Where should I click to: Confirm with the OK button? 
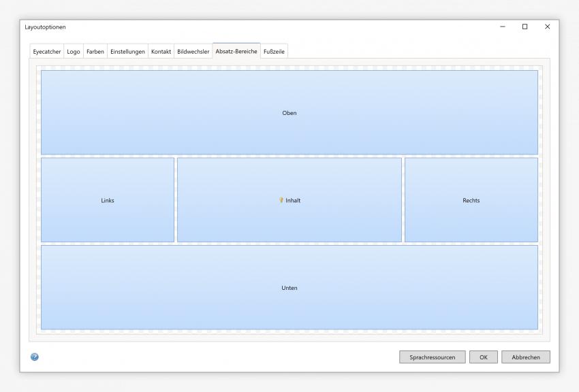[x=483, y=357]
